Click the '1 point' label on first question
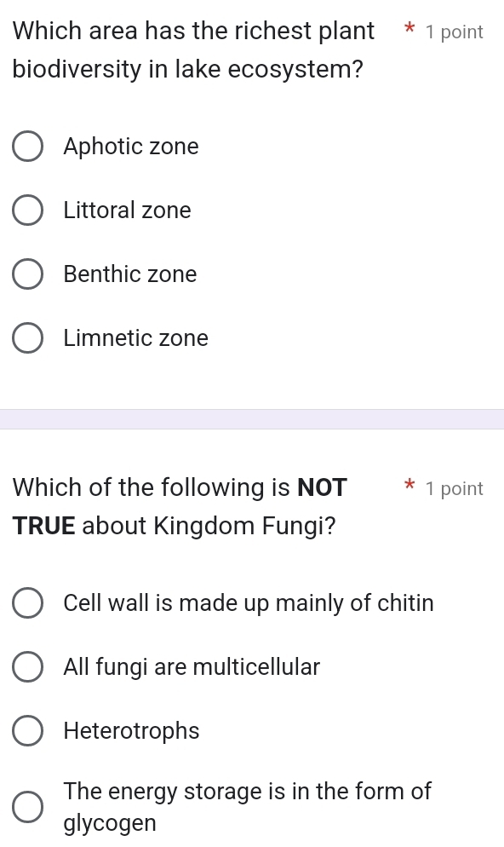Viewport: 504px width, 847px height. click(454, 31)
